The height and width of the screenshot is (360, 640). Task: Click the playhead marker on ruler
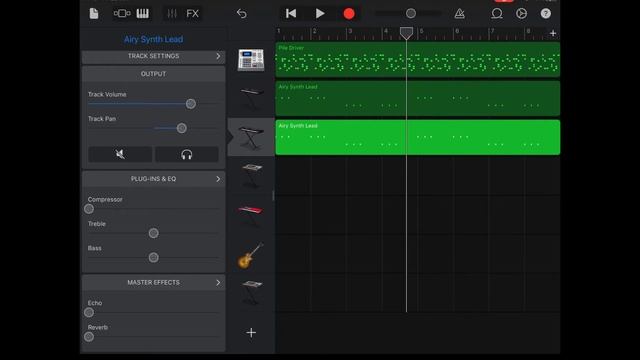pos(406,33)
